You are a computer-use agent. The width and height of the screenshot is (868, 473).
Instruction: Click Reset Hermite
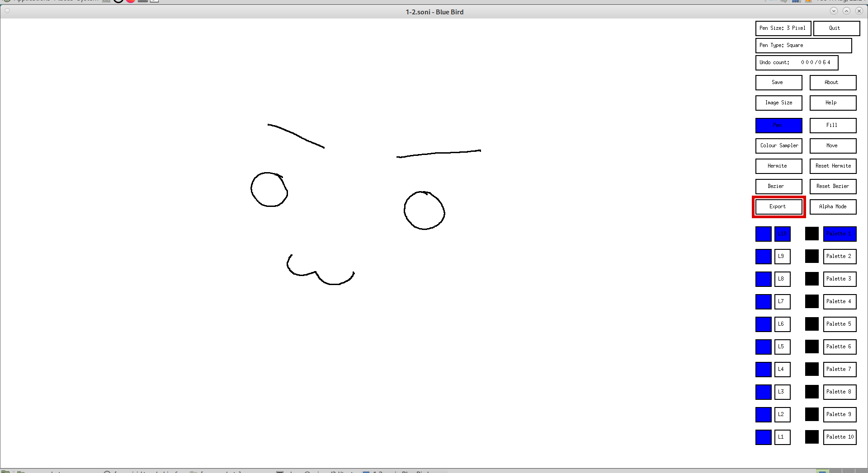[x=833, y=166]
